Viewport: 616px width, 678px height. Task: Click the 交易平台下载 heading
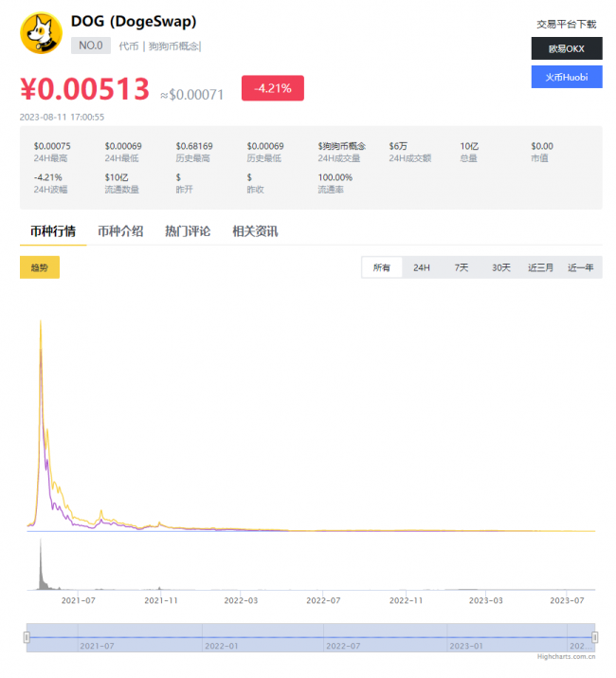(567, 25)
